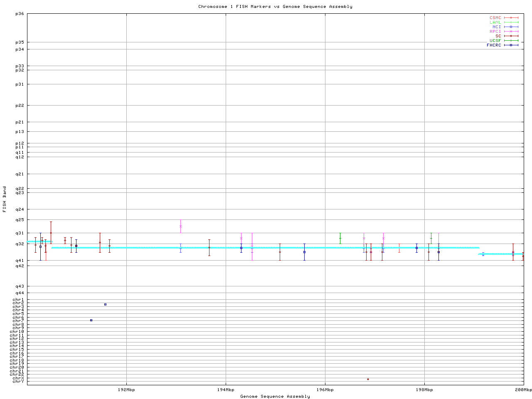Click the chart title about Chromosome 1

[275, 7]
